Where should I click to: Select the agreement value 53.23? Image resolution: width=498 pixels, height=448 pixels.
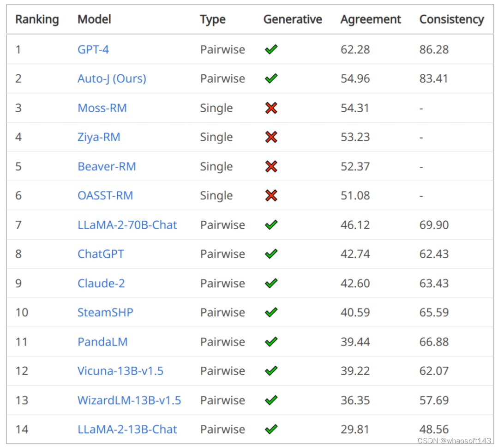[355, 137]
